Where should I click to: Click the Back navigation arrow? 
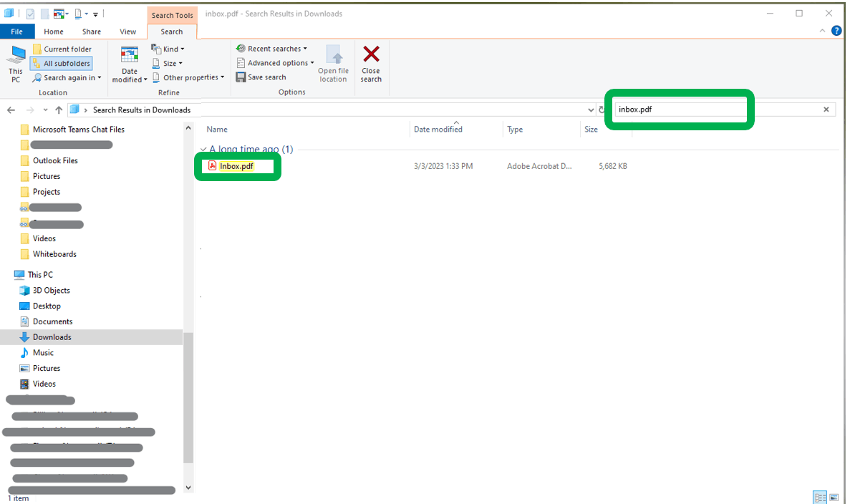[x=11, y=110]
